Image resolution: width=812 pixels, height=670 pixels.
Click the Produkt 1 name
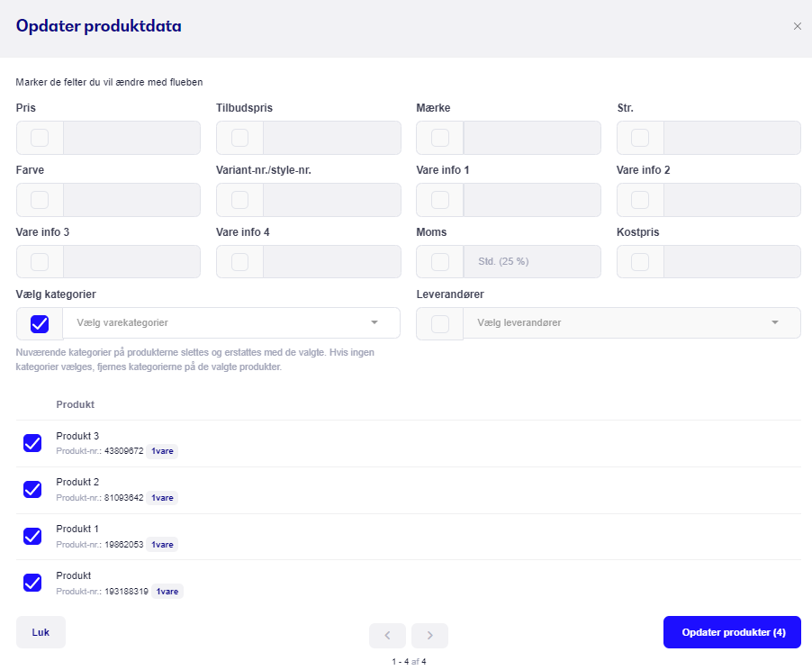coord(77,529)
